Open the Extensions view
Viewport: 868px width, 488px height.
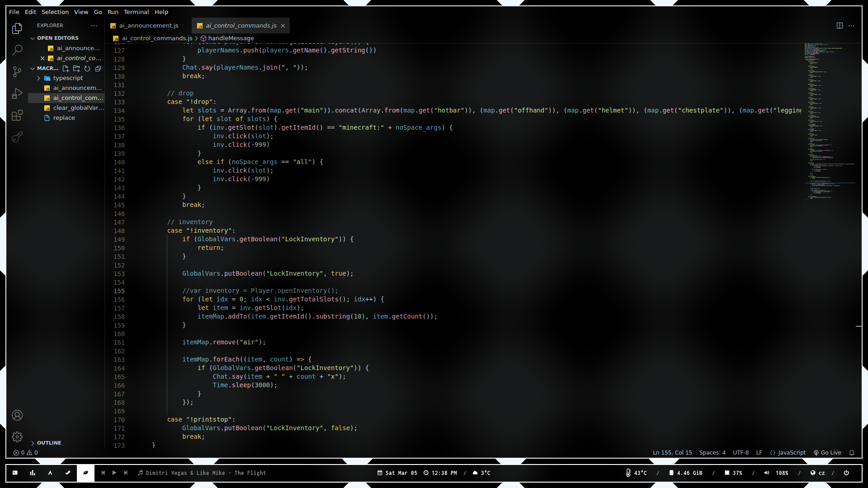17,116
